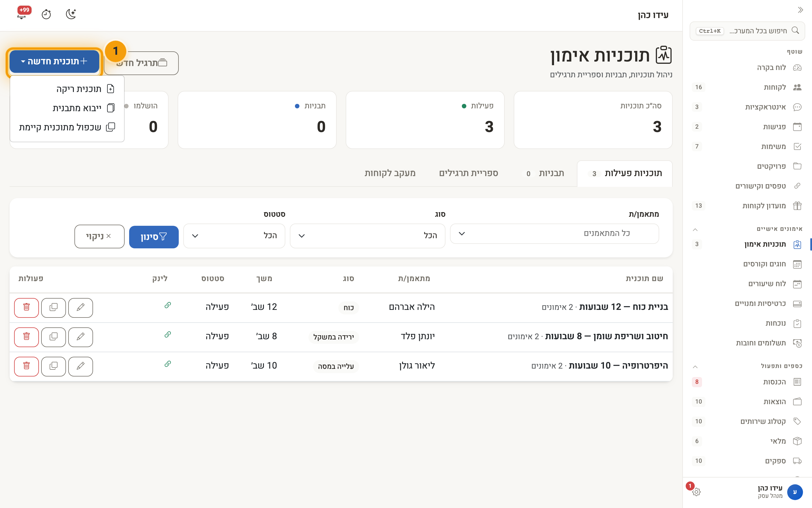Edit the חיטוב ושריפת שומן program
This screenshot has height=508, width=812.
81,337
